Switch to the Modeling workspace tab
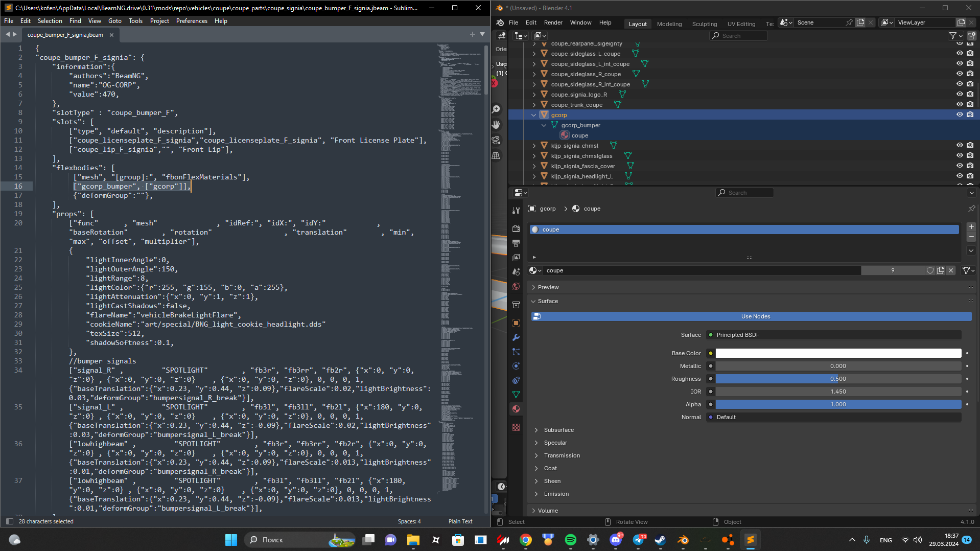Screen dimensions: 980x551 click(669, 24)
